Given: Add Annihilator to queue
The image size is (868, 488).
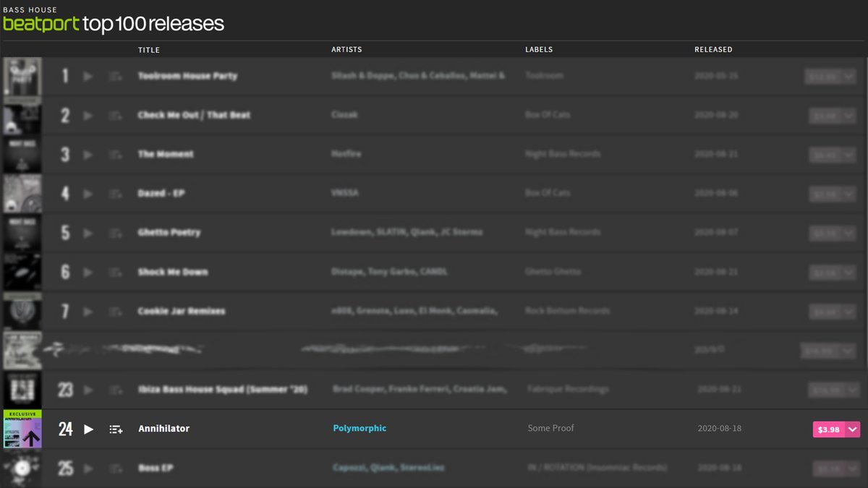Looking at the screenshot, I should (x=116, y=429).
